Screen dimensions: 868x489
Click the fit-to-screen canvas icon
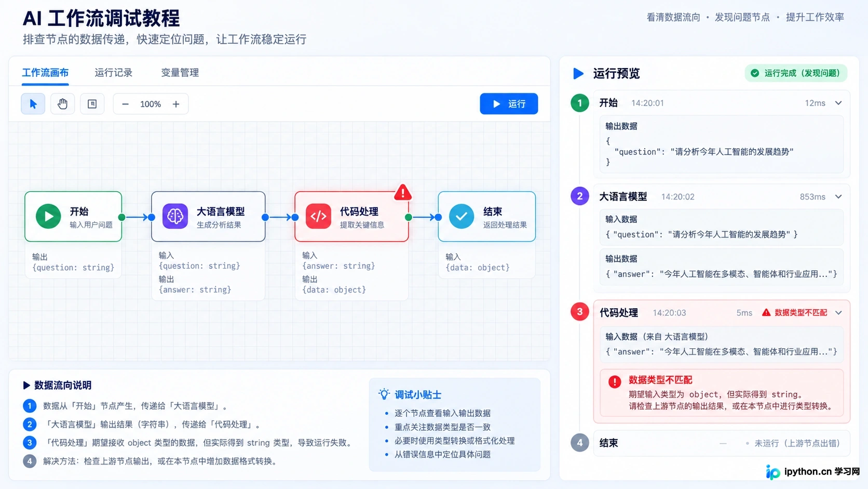[x=92, y=104]
